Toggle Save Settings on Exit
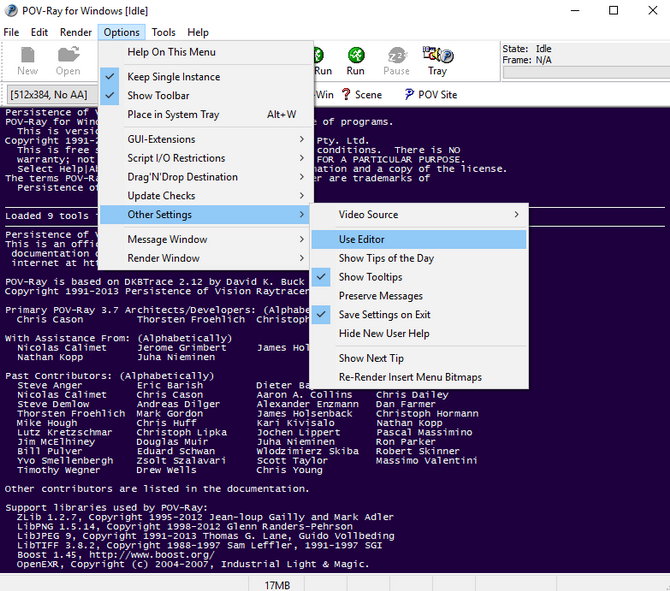Viewport: 670px width, 591px height. click(419, 315)
